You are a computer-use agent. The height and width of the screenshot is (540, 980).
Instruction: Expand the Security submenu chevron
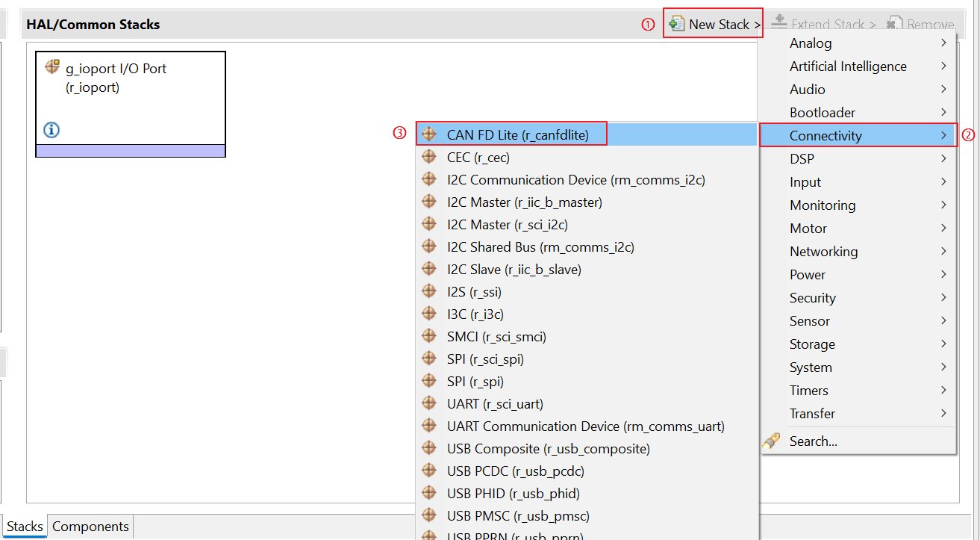(x=943, y=297)
